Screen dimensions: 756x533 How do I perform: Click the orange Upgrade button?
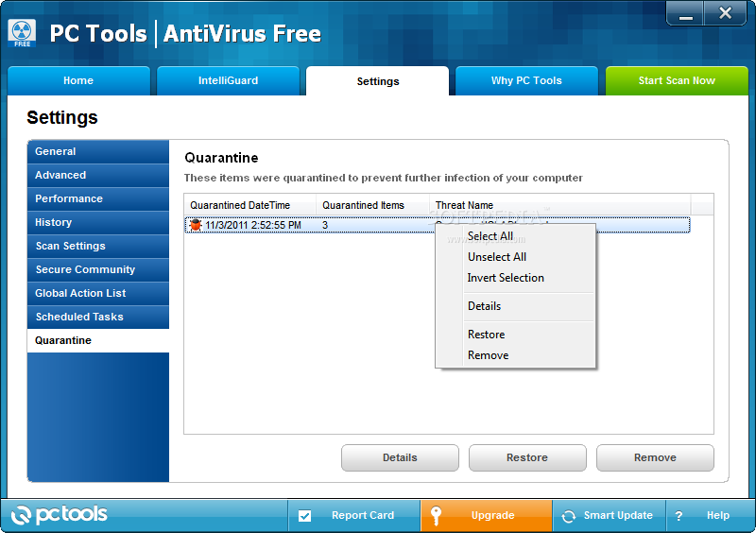(487, 516)
